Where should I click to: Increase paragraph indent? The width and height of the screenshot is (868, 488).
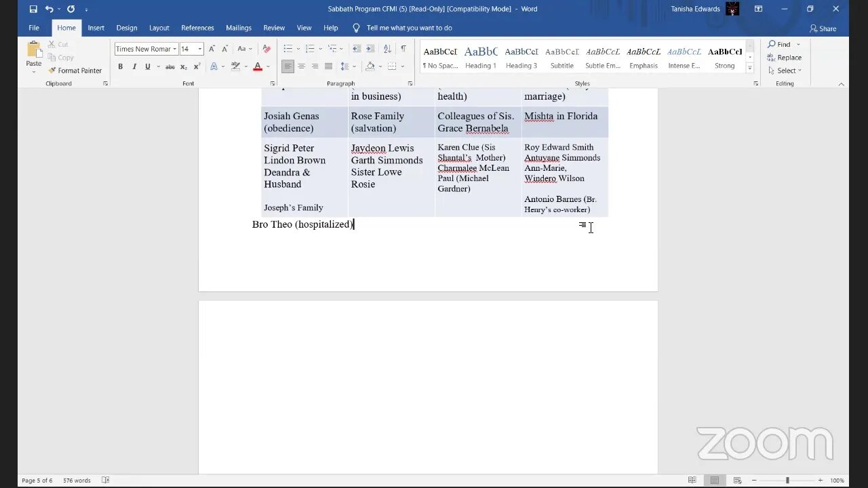tap(370, 49)
